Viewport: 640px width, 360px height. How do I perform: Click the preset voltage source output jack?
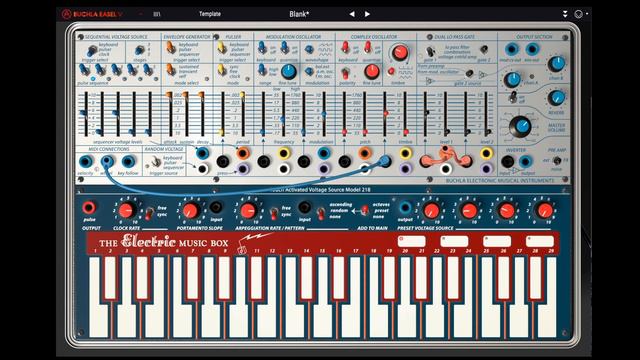click(x=405, y=207)
